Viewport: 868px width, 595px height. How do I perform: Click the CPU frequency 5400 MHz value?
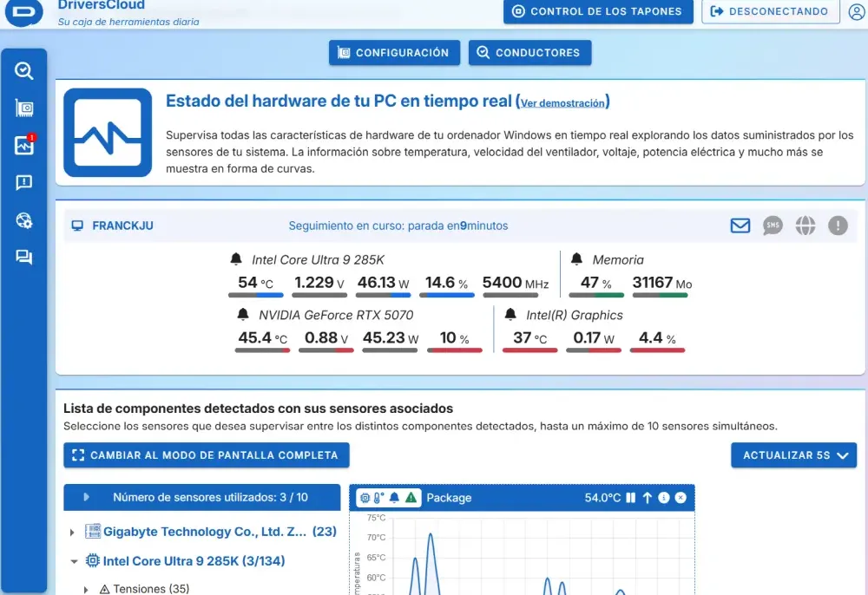516,283
